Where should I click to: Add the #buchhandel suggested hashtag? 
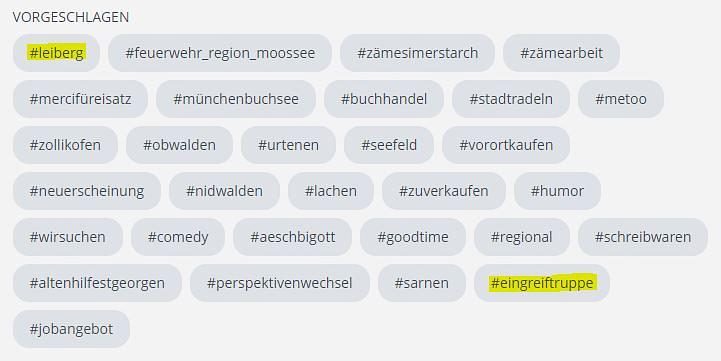pyautogui.click(x=384, y=99)
